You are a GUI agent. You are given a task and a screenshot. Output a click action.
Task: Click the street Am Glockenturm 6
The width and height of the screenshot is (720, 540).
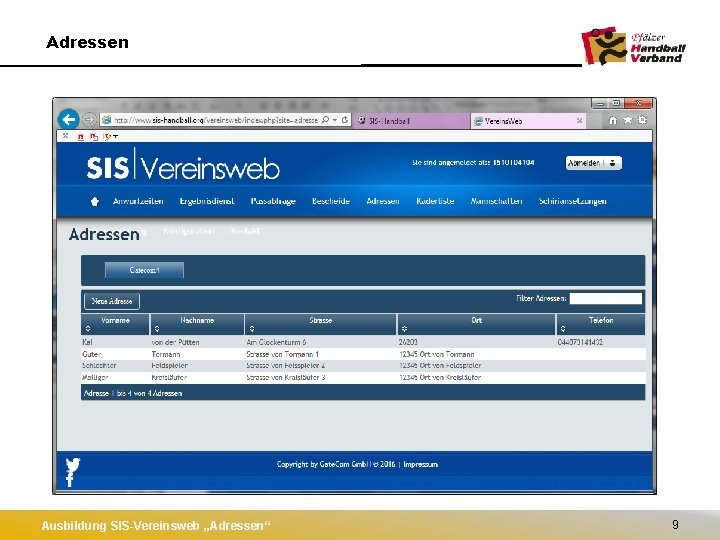pos(276,342)
